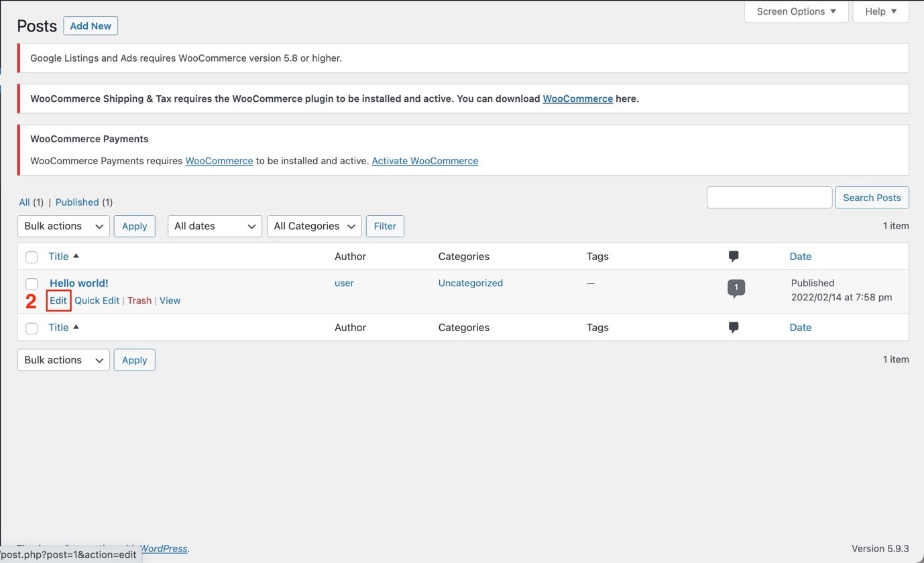Open the Hello world! post title
This screenshot has height=563, width=924.
tap(79, 283)
